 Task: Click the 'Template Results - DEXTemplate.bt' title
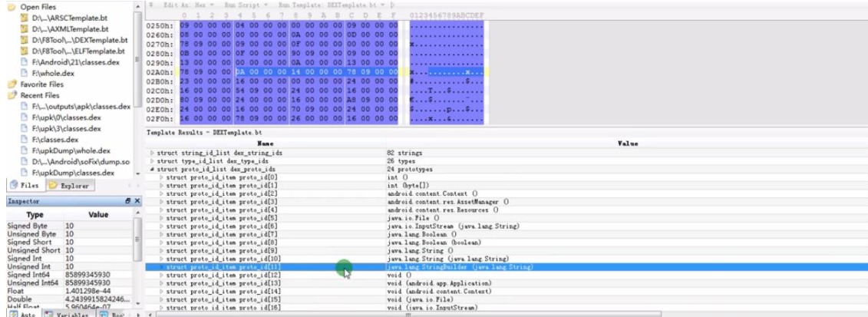pyautogui.click(x=203, y=133)
